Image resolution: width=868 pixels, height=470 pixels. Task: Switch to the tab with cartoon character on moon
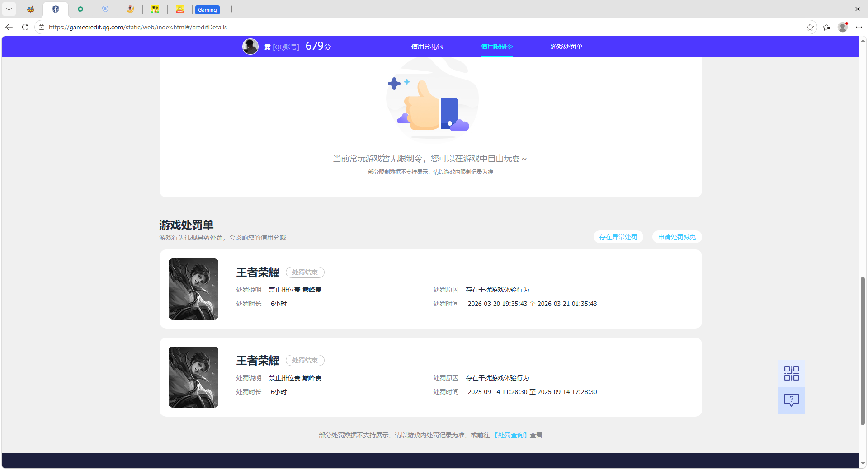point(130,9)
